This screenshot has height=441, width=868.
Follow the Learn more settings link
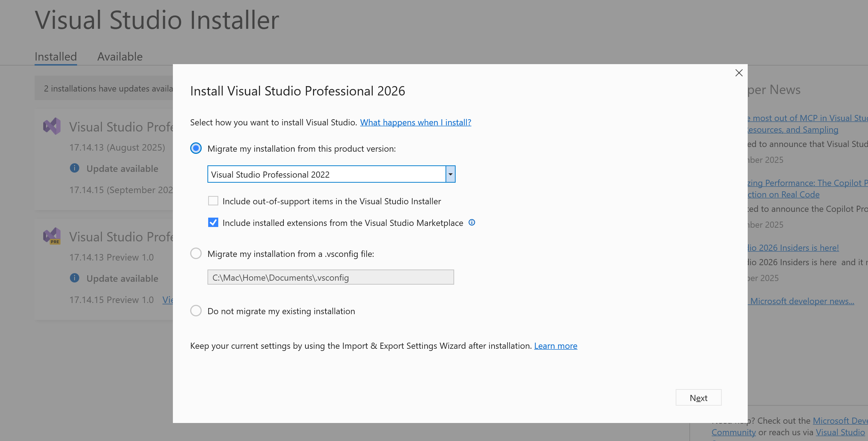click(x=555, y=346)
